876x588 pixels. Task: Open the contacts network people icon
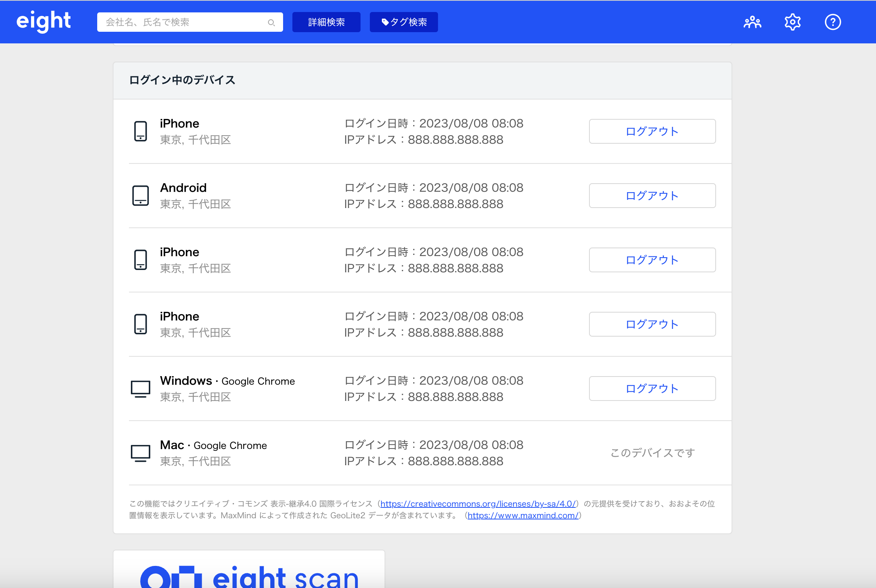(x=752, y=22)
